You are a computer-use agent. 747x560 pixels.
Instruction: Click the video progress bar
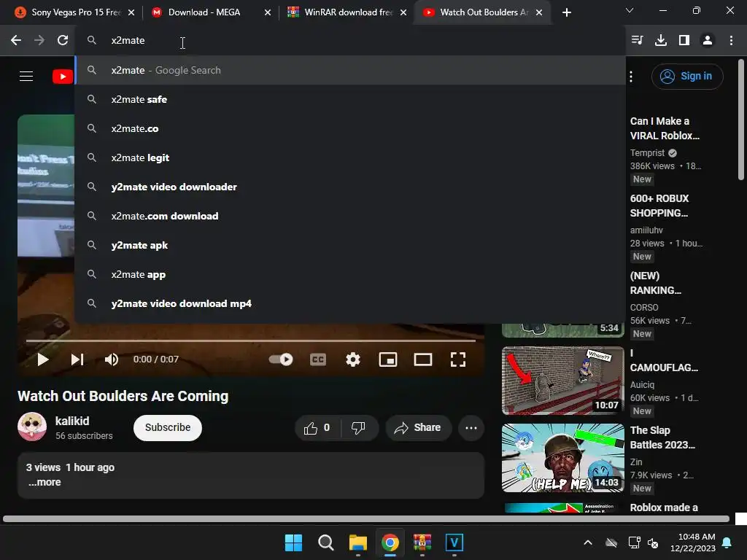[251, 341]
